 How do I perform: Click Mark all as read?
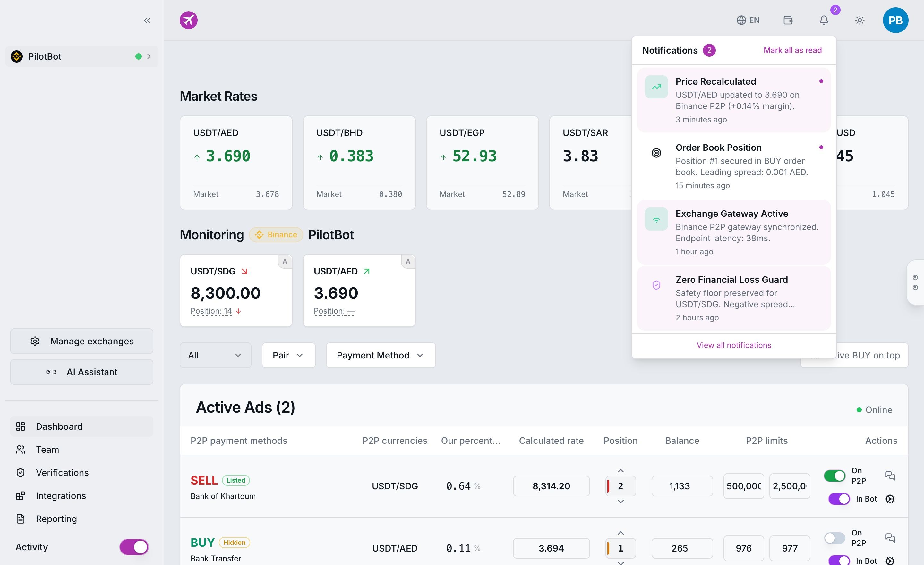pos(792,50)
